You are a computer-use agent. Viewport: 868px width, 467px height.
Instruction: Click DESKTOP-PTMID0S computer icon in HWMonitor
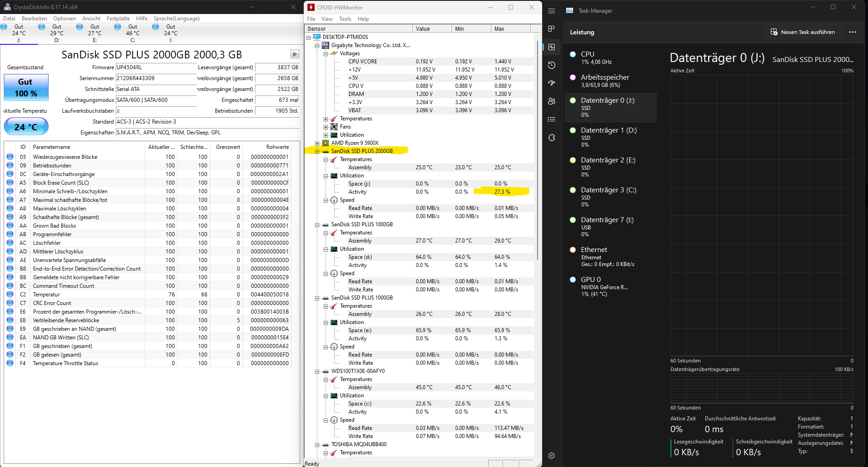tap(317, 37)
